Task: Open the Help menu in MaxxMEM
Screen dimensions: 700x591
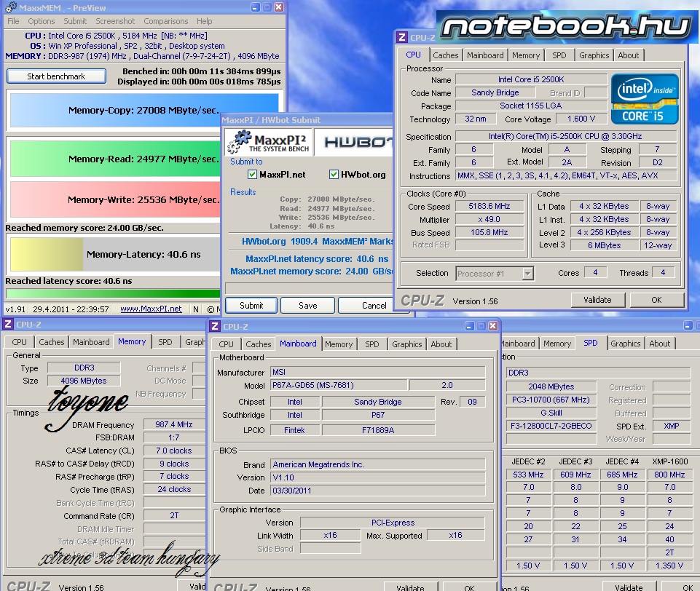Action: click(x=205, y=21)
